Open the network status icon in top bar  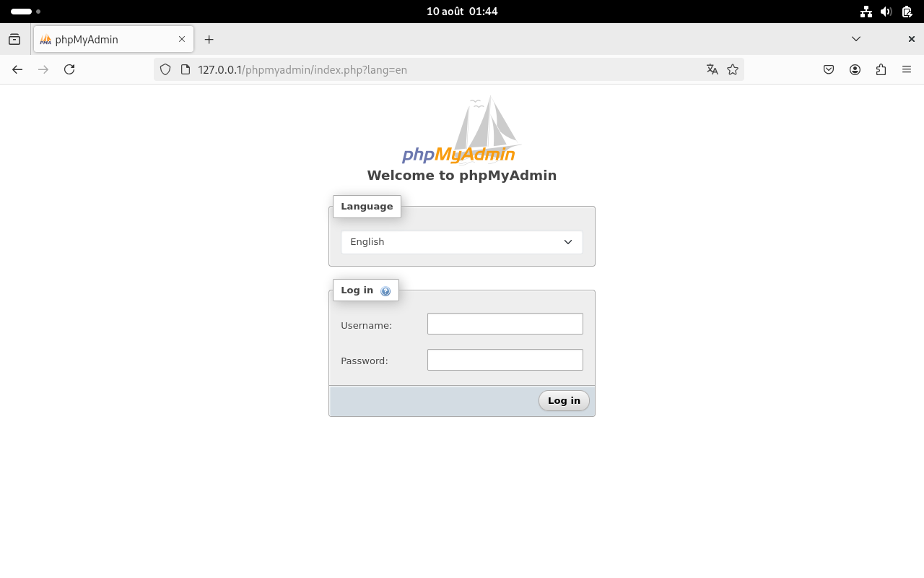point(866,12)
